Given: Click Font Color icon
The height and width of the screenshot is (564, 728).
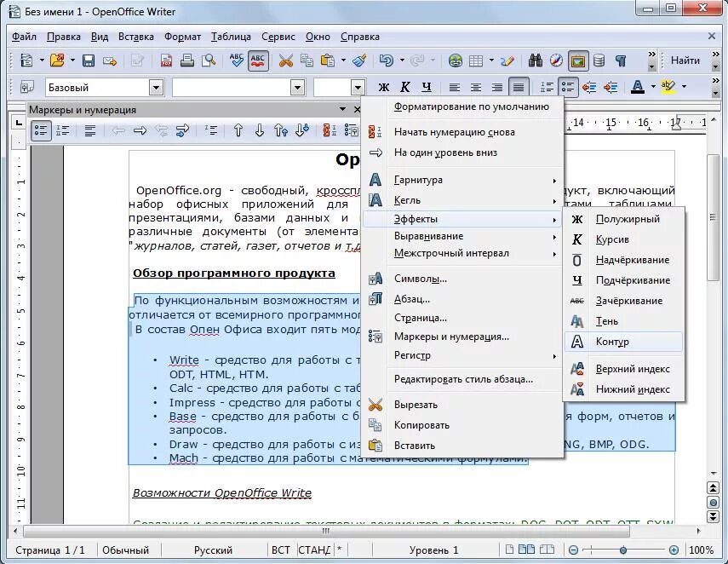Looking at the screenshot, I should tap(638, 87).
